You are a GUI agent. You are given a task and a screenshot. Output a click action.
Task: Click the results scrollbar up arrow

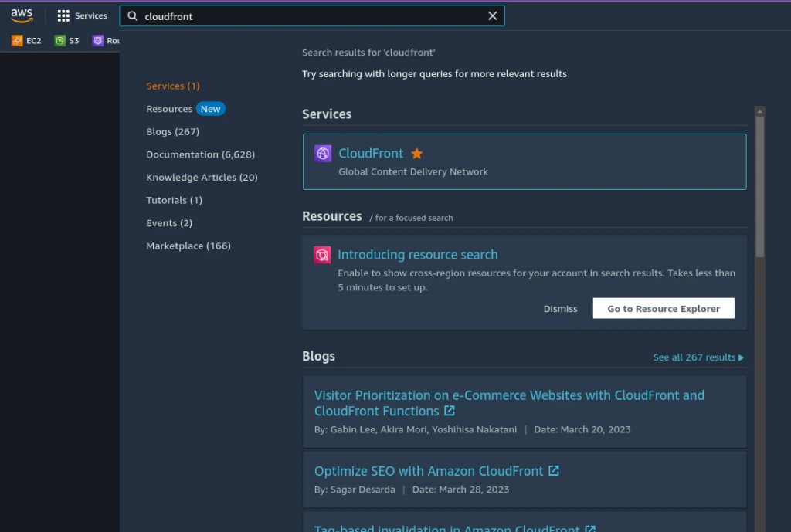click(x=760, y=111)
